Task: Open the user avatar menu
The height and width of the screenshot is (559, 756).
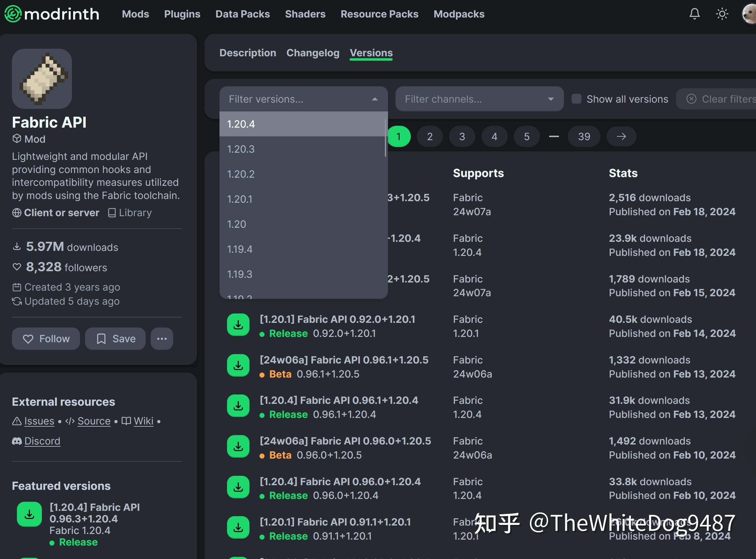Action: 748,14
